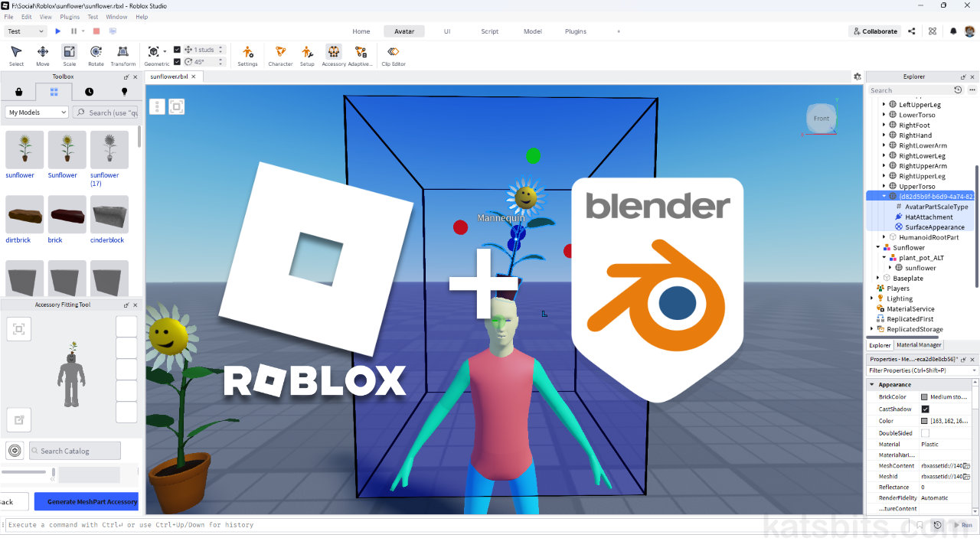Open the Window menu

116,17
